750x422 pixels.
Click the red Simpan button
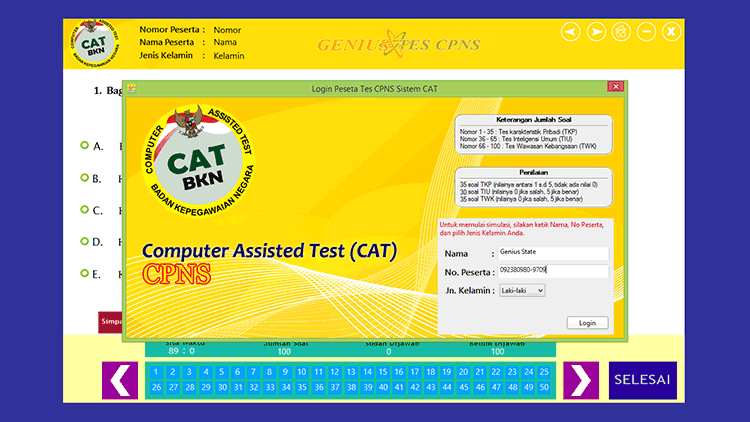(x=110, y=322)
